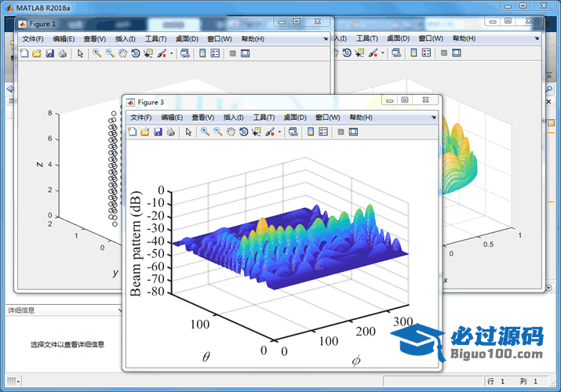Viewport: 561px width, 392px height.
Task: Select Rotate 3D tool in Figure 3
Action: pos(244,132)
